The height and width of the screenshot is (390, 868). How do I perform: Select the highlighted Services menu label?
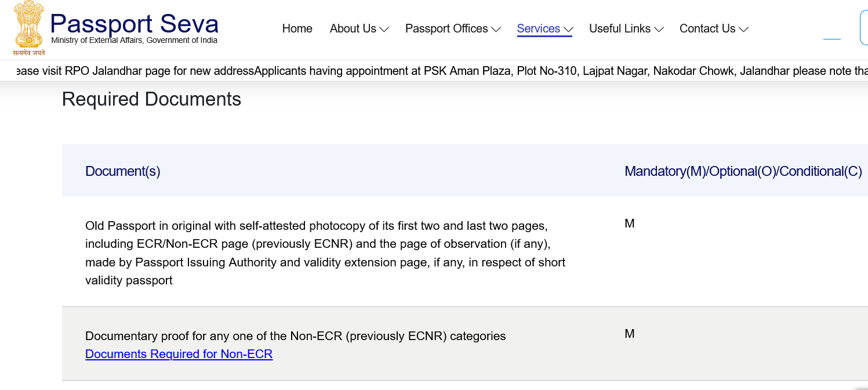539,28
